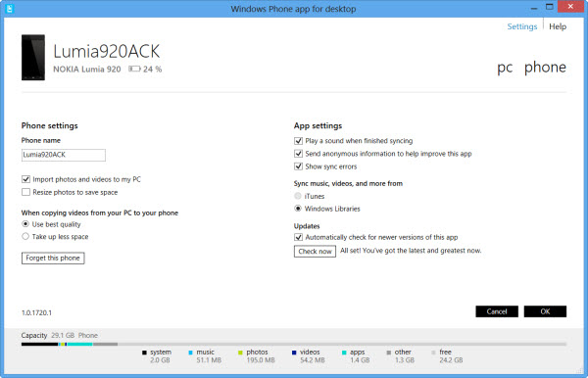Click the version number 1.0.1720.1

(36, 312)
